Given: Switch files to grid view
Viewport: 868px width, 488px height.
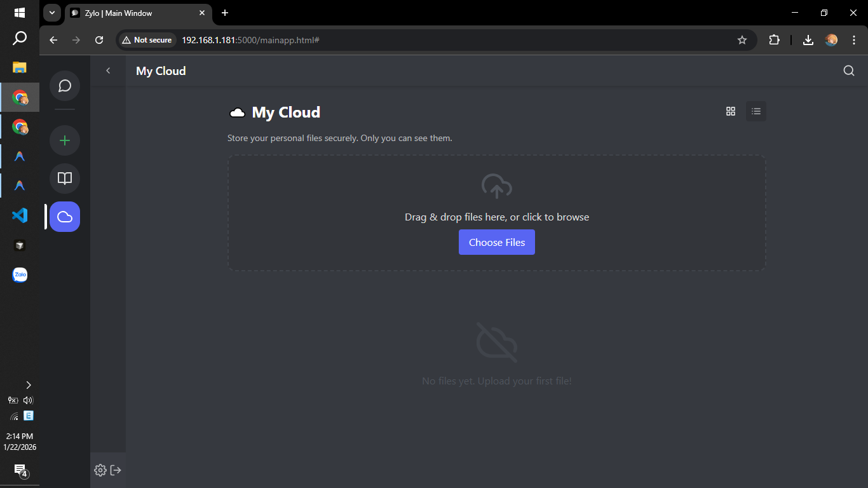Looking at the screenshot, I should tap(730, 111).
